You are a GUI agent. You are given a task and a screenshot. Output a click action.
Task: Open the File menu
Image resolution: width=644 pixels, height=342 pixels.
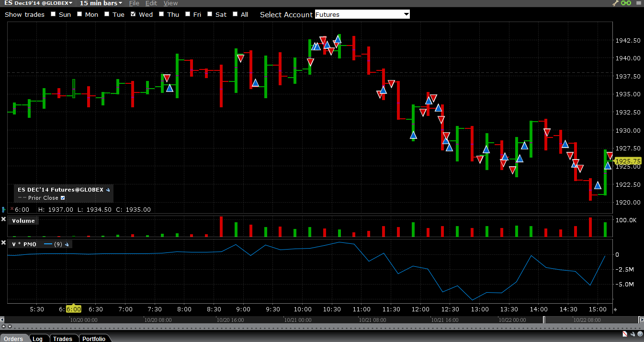click(x=134, y=3)
